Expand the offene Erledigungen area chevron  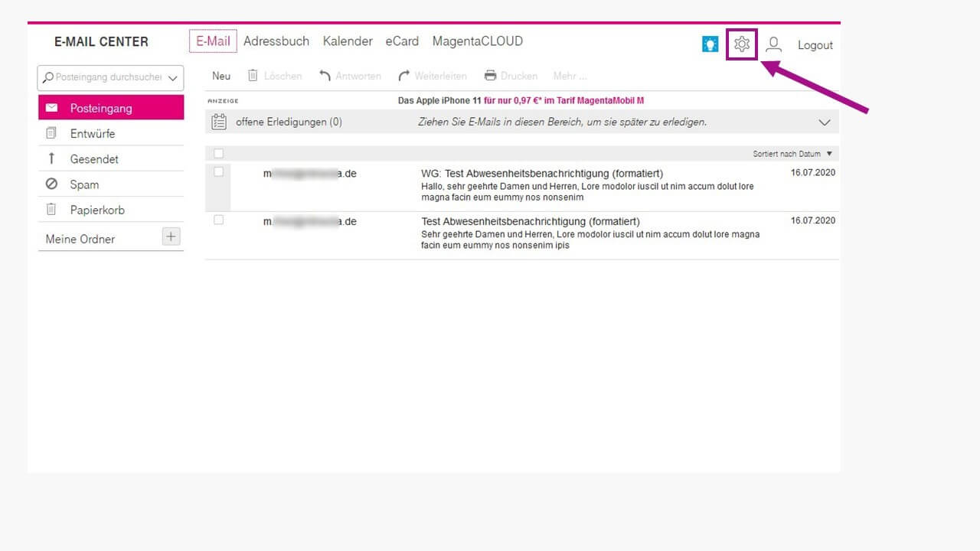coord(825,122)
